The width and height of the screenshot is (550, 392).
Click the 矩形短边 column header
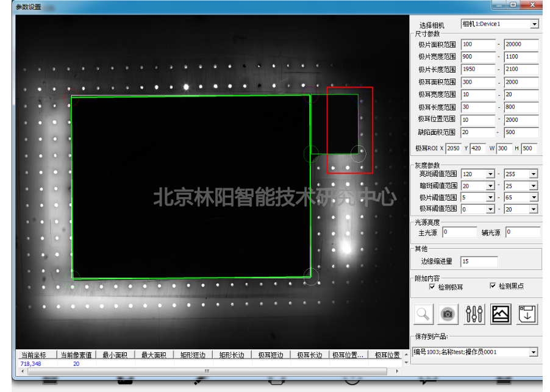[193, 355]
